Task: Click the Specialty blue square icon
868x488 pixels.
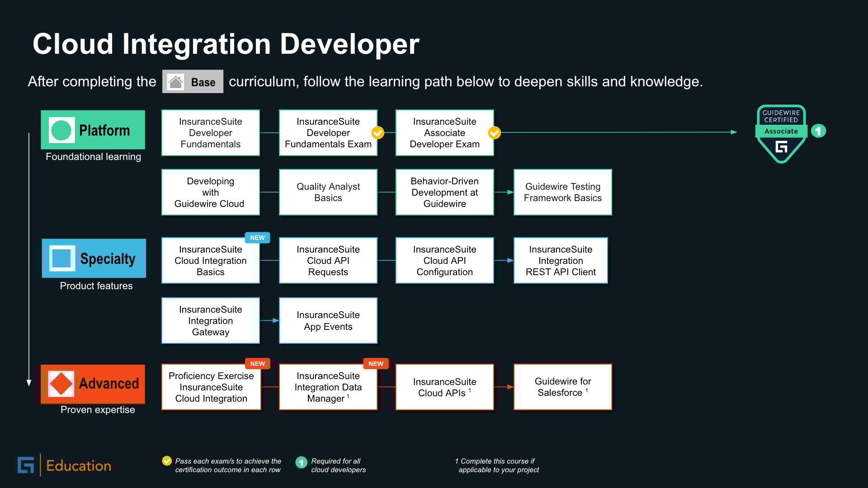Action: [x=62, y=258]
